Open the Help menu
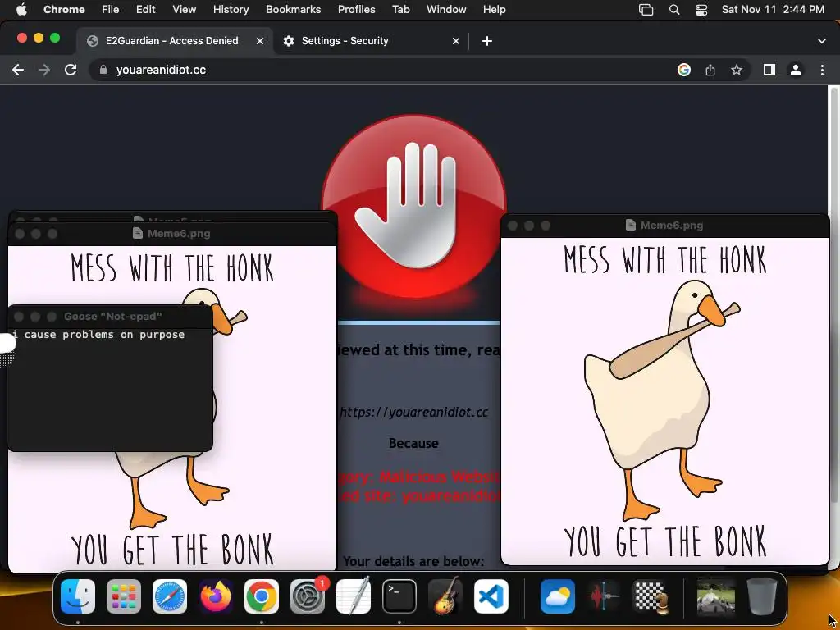840x630 pixels. pos(494,10)
